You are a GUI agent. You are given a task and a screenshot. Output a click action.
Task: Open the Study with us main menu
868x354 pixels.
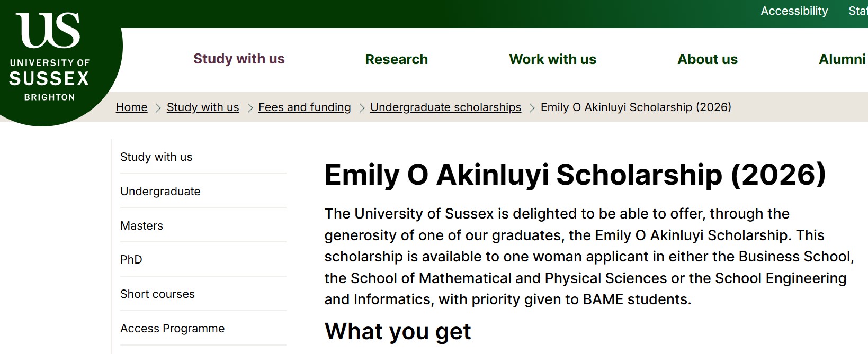(x=239, y=59)
